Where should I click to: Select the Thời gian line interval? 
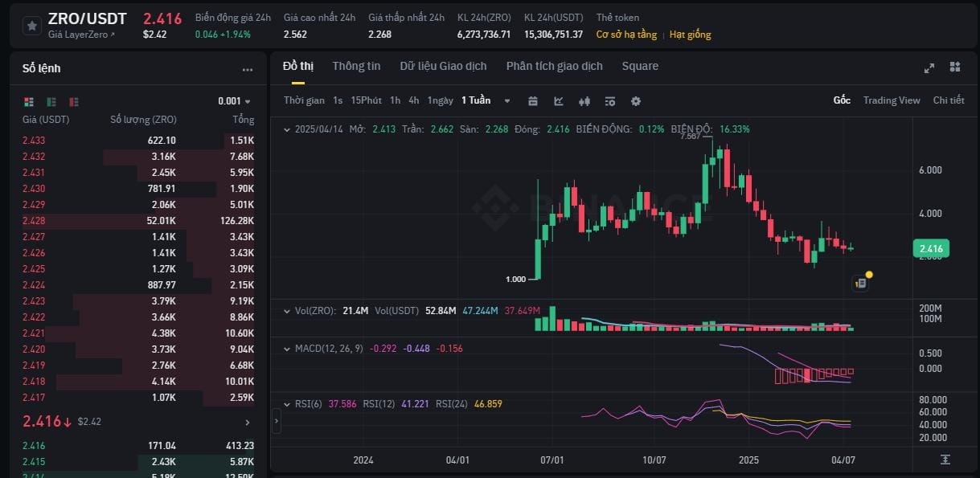click(304, 100)
